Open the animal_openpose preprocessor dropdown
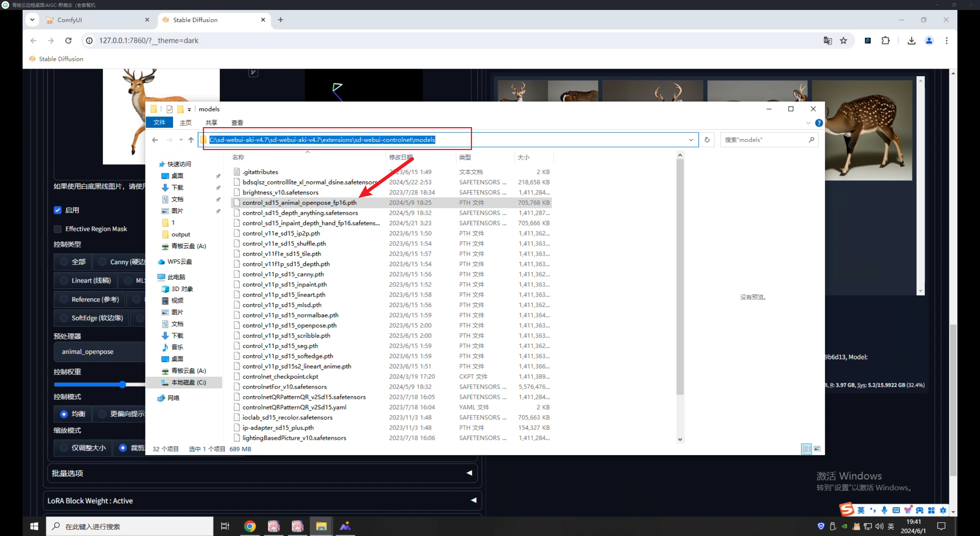 (100, 352)
